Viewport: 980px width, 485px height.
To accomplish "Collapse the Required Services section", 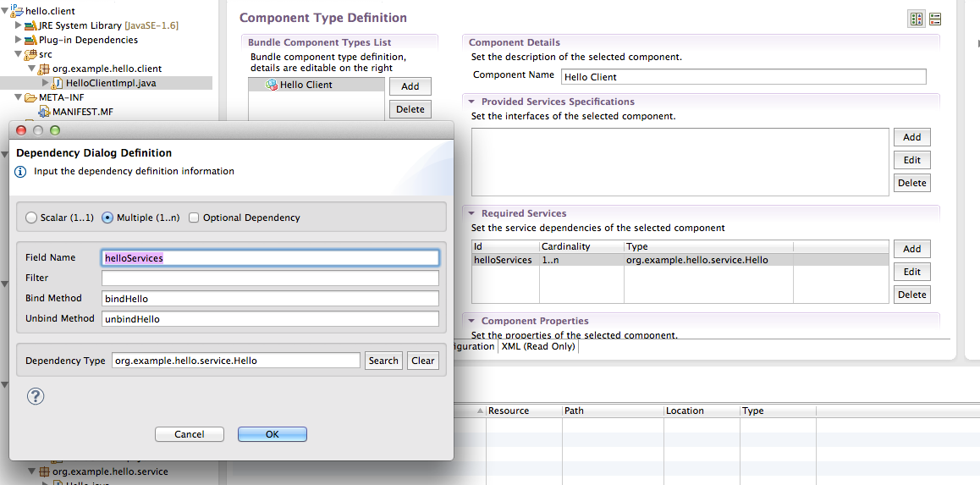I will [x=471, y=213].
